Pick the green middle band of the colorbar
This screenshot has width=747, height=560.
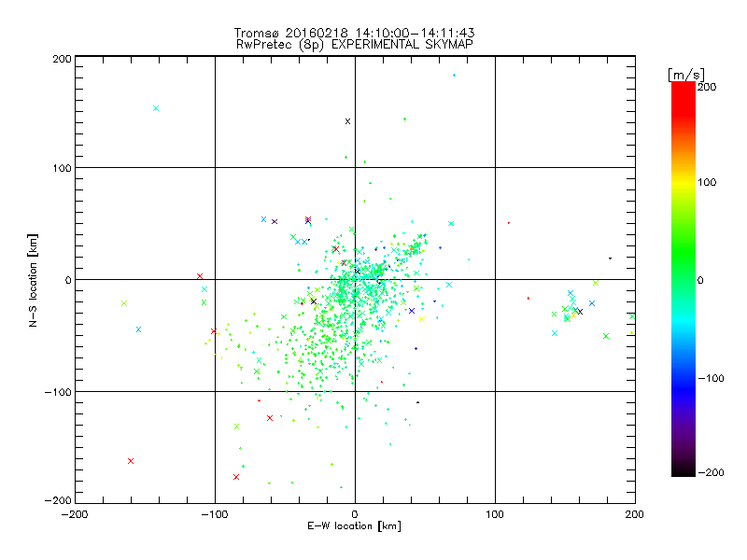684,259
